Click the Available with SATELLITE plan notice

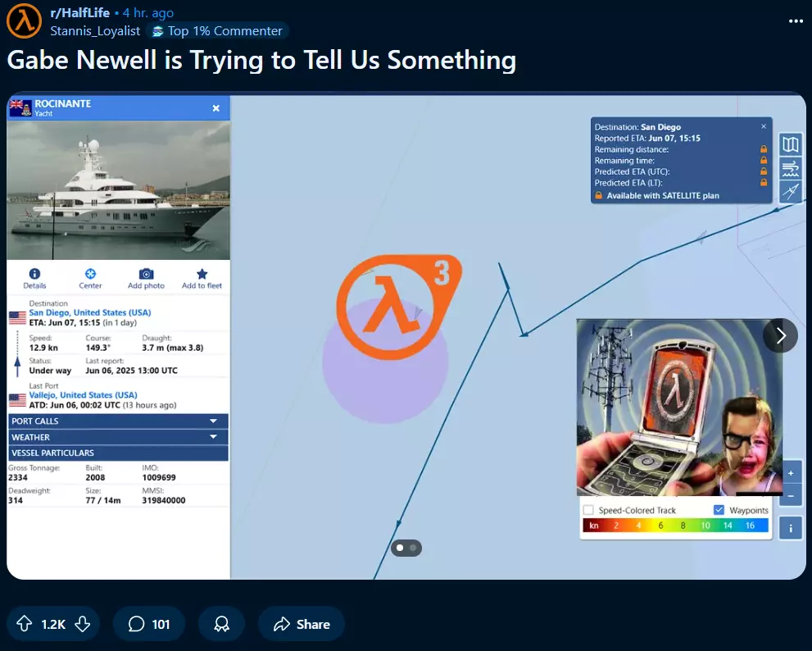(x=657, y=195)
